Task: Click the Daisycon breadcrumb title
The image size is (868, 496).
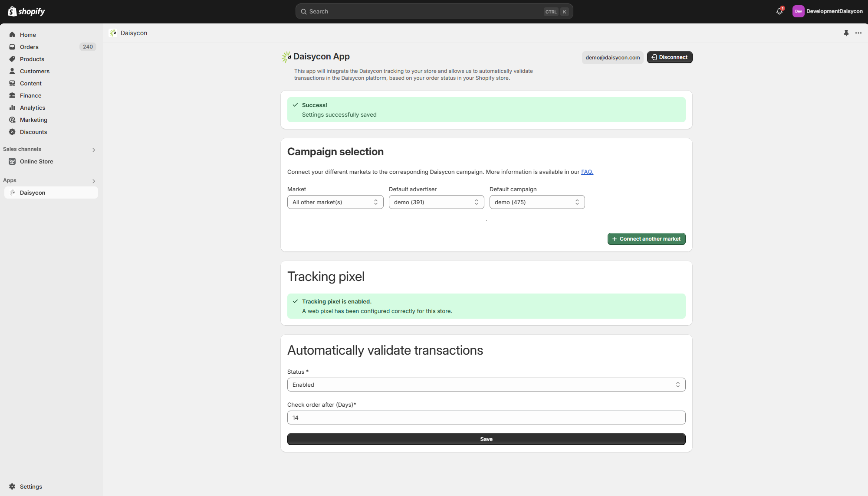Action: click(x=134, y=33)
